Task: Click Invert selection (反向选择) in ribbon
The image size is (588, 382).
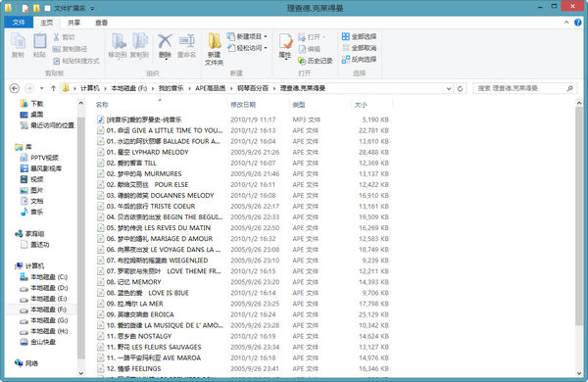Action: [x=359, y=59]
